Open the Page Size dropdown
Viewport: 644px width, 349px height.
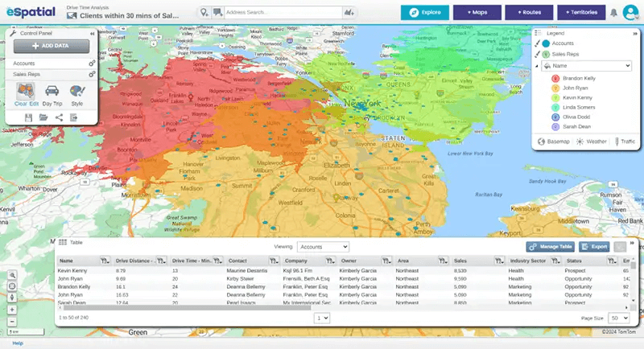pos(619,318)
